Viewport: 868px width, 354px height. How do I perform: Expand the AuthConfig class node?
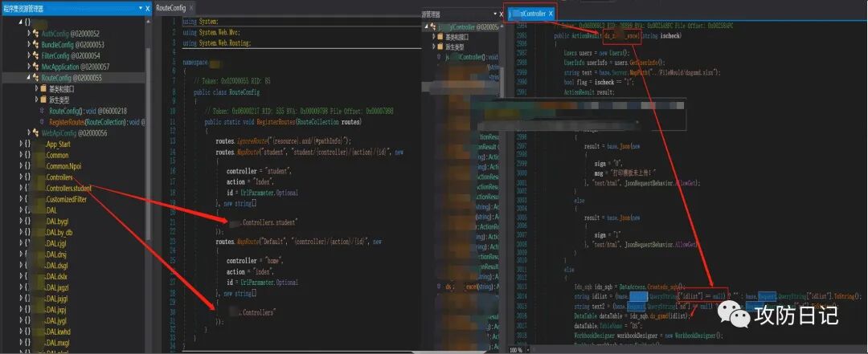point(29,34)
